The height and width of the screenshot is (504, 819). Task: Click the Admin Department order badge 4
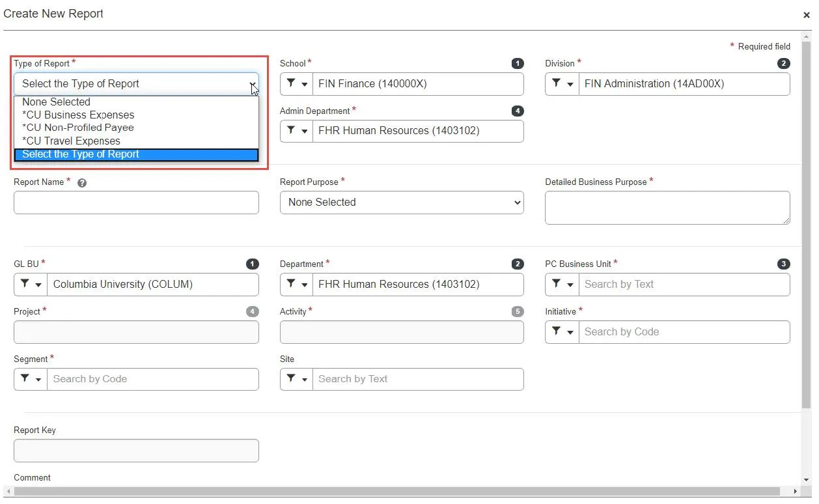tap(518, 111)
